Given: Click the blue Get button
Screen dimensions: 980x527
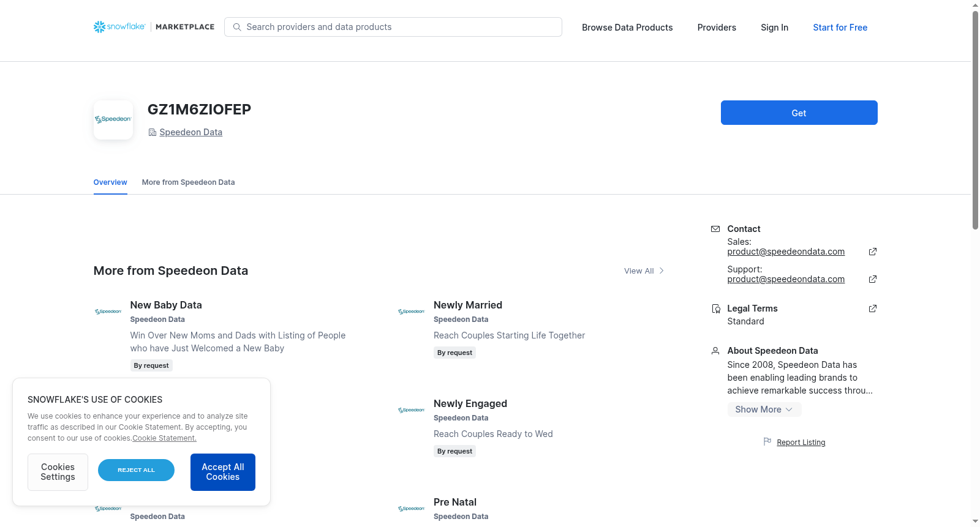Looking at the screenshot, I should click(x=799, y=113).
